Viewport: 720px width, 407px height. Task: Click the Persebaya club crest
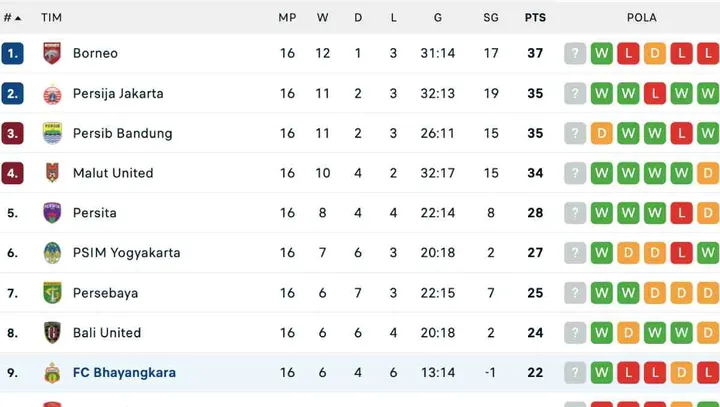tap(52, 293)
